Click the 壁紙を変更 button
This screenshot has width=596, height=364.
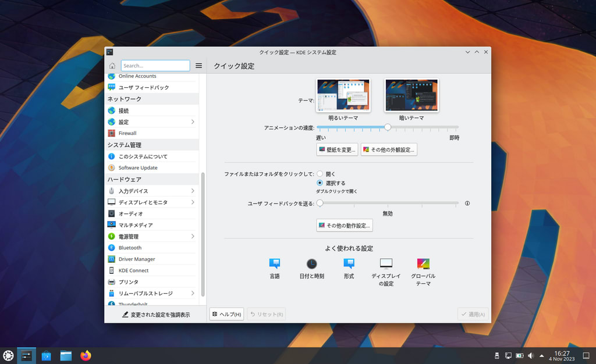tap(337, 149)
